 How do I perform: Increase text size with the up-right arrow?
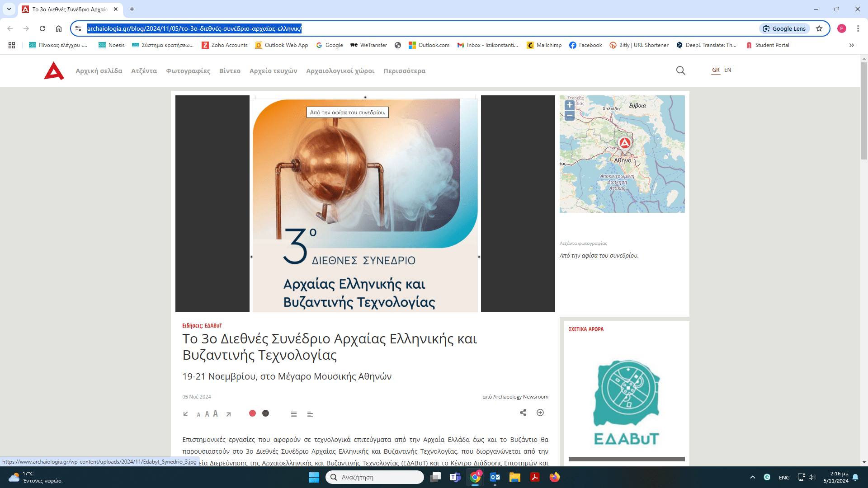click(x=229, y=414)
